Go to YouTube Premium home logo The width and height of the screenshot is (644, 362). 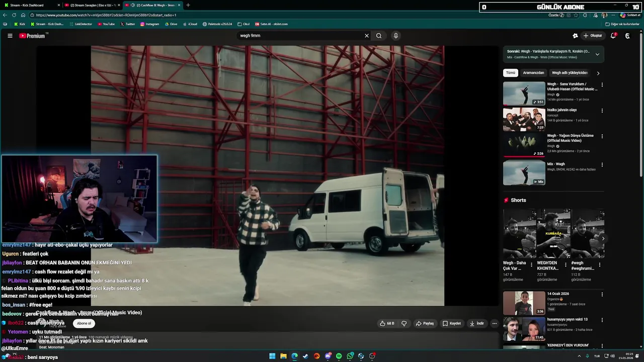(33, 36)
